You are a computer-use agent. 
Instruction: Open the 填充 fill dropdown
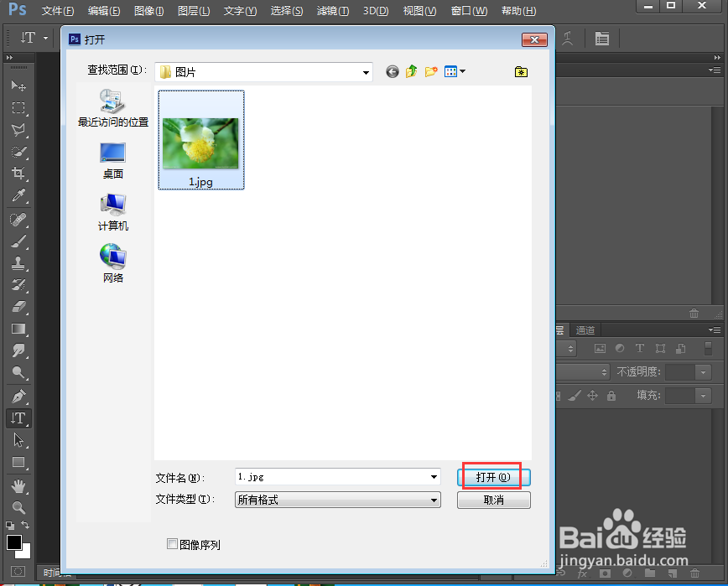(x=703, y=396)
